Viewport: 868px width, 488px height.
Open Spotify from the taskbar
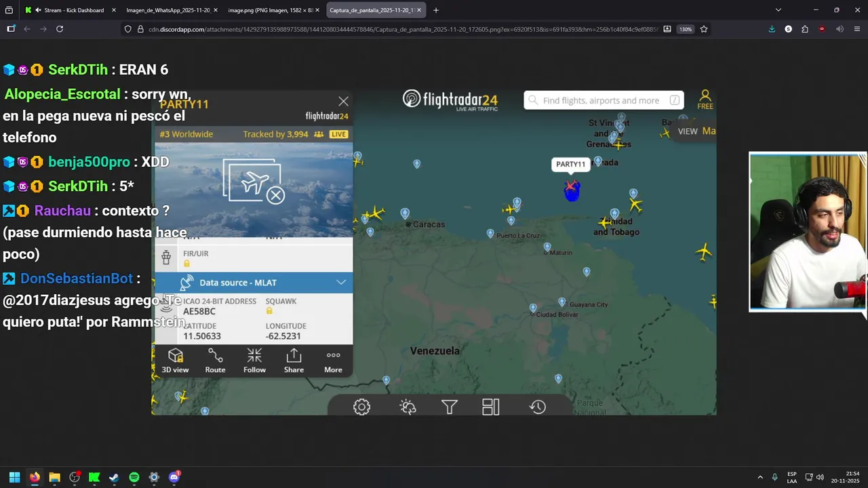[134, 477]
